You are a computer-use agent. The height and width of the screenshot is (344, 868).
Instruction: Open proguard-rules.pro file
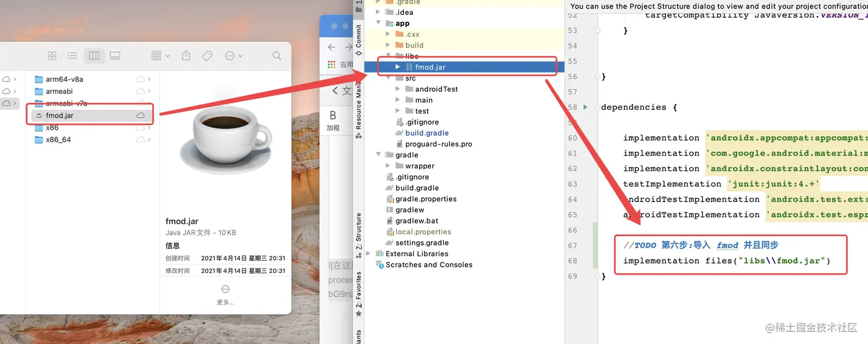(x=438, y=144)
